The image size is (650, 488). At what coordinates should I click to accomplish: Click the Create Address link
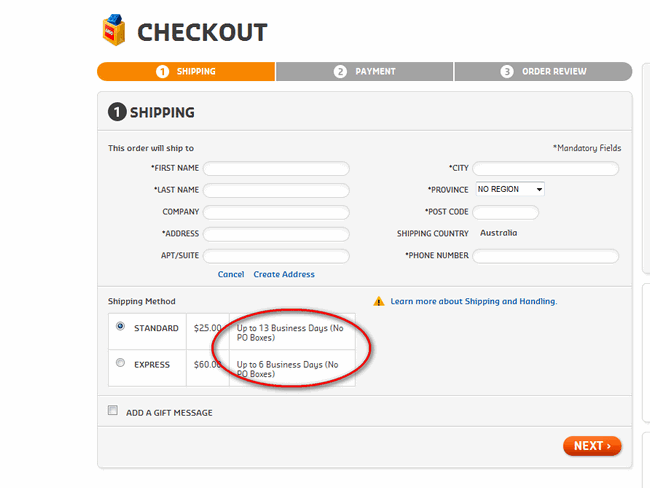click(284, 274)
